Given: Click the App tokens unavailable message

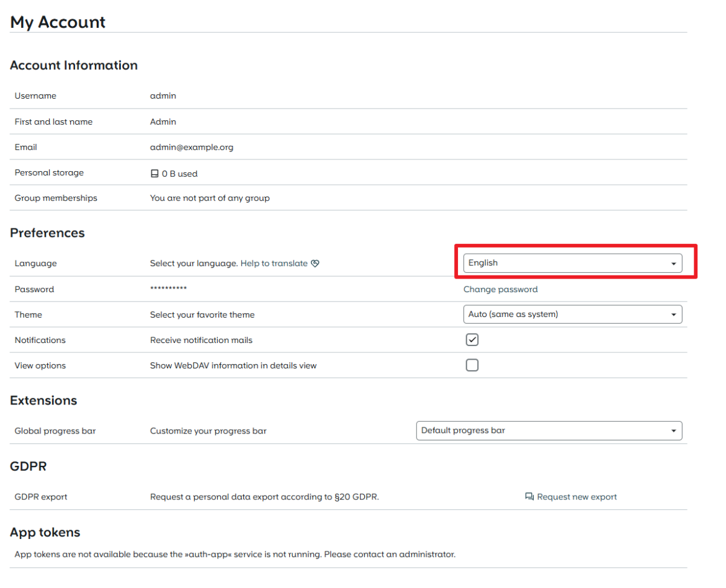Looking at the screenshot, I should click(x=235, y=555).
